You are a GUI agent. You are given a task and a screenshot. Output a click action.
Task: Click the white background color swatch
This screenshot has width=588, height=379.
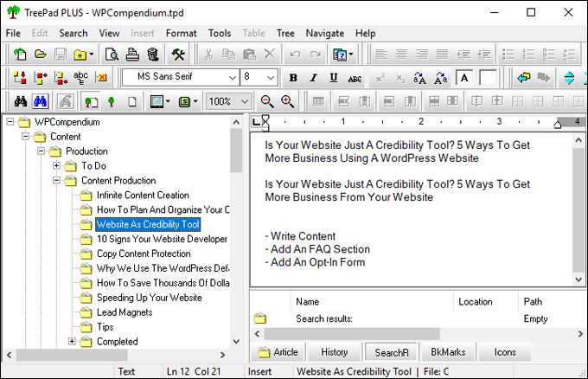coord(488,78)
